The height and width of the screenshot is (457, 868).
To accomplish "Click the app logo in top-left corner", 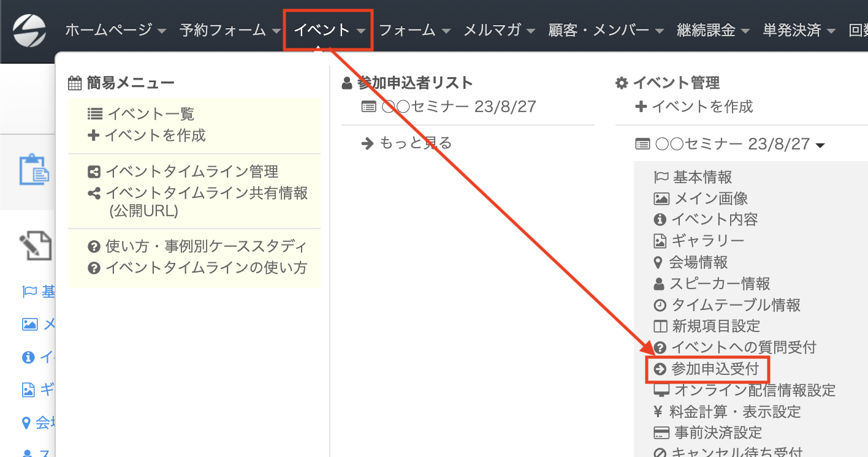I will (29, 30).
